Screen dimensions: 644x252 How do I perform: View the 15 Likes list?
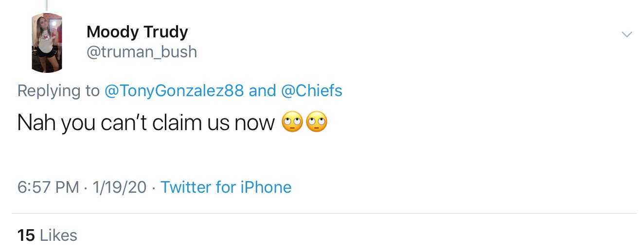[47, 235]
